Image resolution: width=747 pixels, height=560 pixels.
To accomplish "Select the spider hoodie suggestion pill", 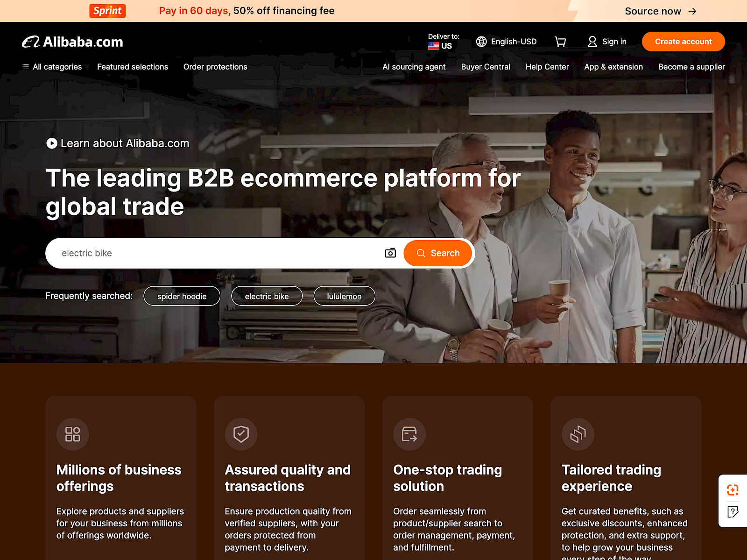I will [182, 296].
